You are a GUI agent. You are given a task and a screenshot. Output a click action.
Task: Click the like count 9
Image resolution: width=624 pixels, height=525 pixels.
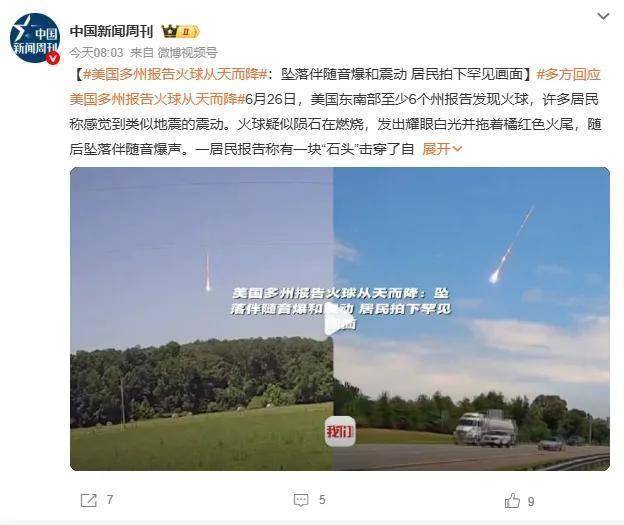point(531,502)
